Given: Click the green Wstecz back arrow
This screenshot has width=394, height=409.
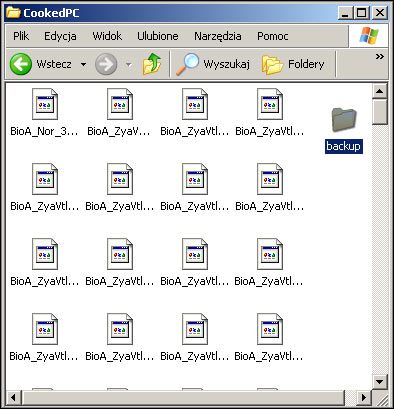Looking at the screenshot, I should tap(21, 64).
